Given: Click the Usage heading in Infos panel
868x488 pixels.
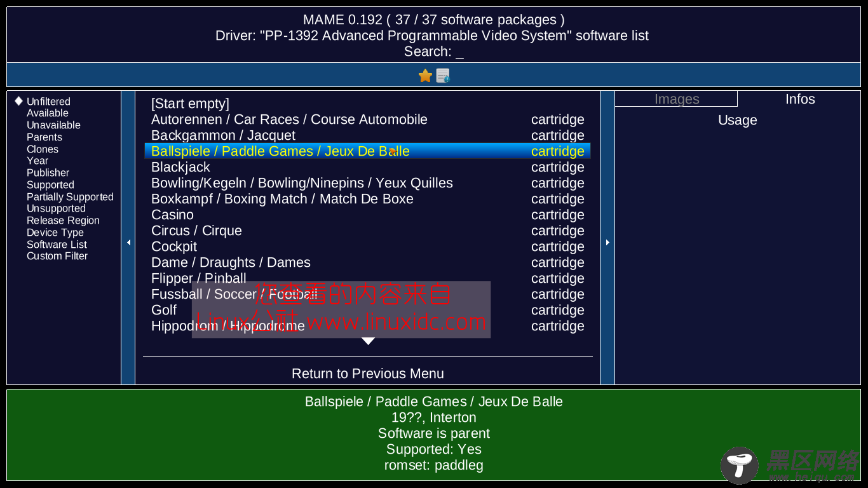Looking at the screenshot, I should [738, 120].
